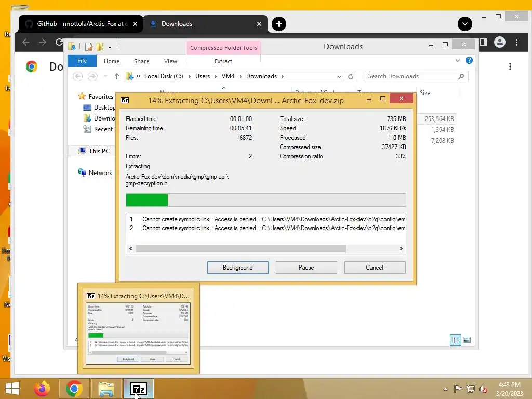
Task: Expand the Explorer ribbon chevron
Action: 457,60
